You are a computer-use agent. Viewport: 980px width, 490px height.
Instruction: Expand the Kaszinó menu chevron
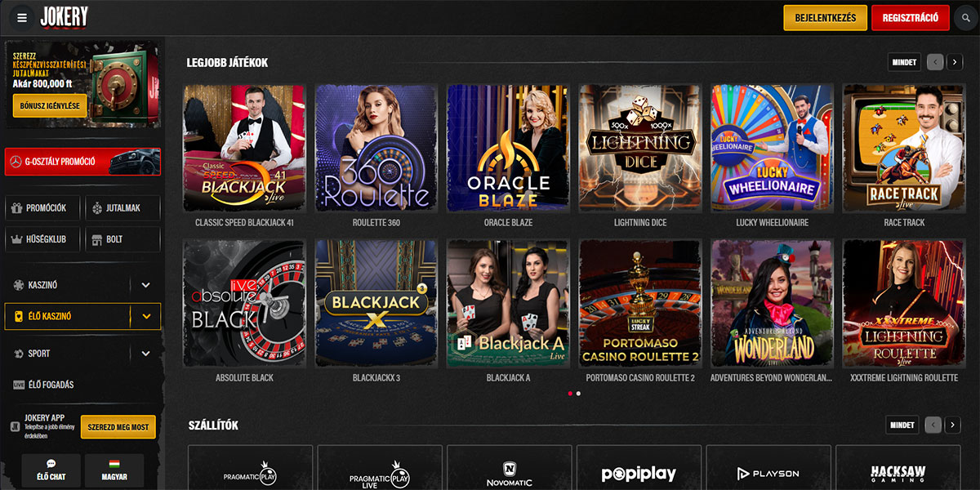point(146,285)
